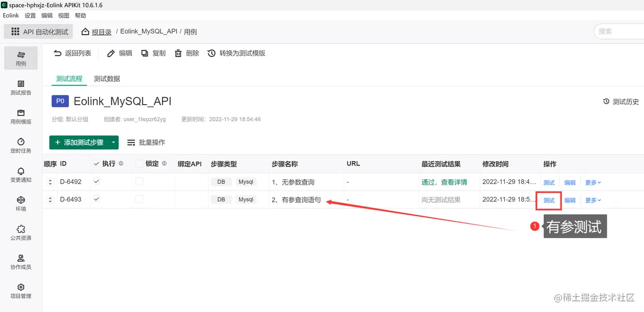Click 添加测试步骤 button
Screen dimensions: 644x312
[x=79, y=142]
